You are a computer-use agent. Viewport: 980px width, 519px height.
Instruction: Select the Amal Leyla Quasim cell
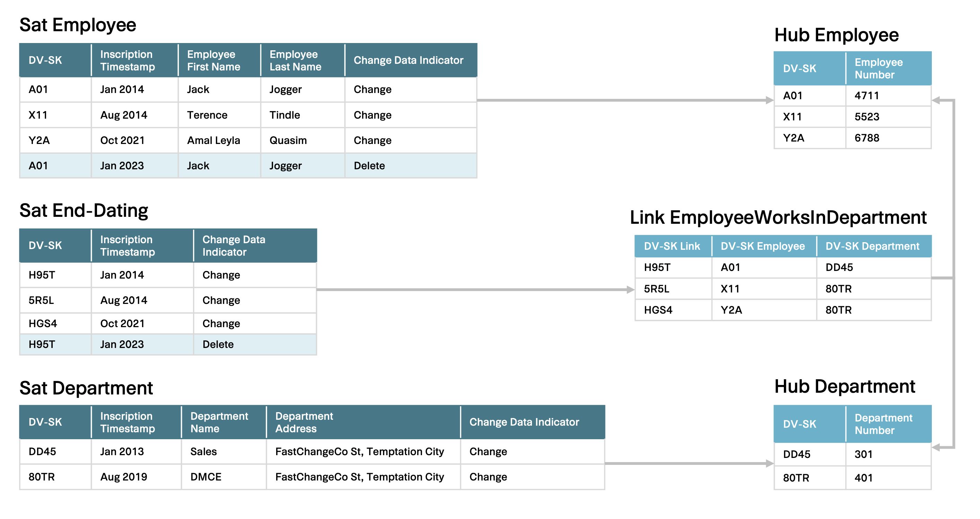213,140
